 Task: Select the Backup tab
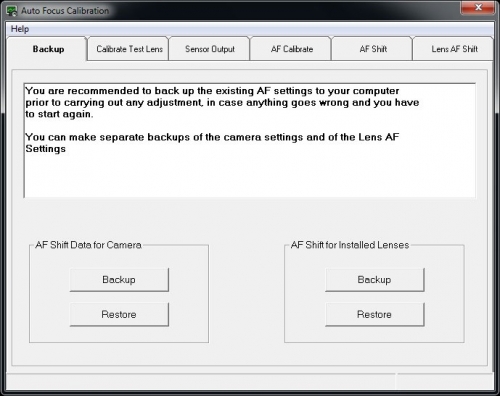click(x=48, y=49)
